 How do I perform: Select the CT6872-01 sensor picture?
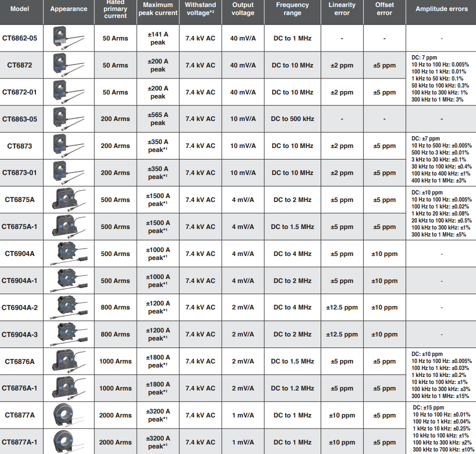(x=68, y=92)
